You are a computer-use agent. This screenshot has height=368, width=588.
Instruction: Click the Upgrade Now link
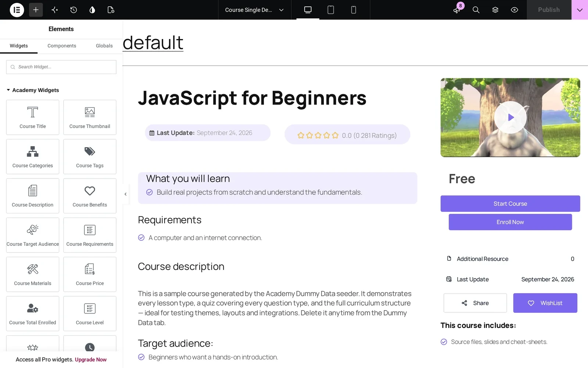pos(91,360)
